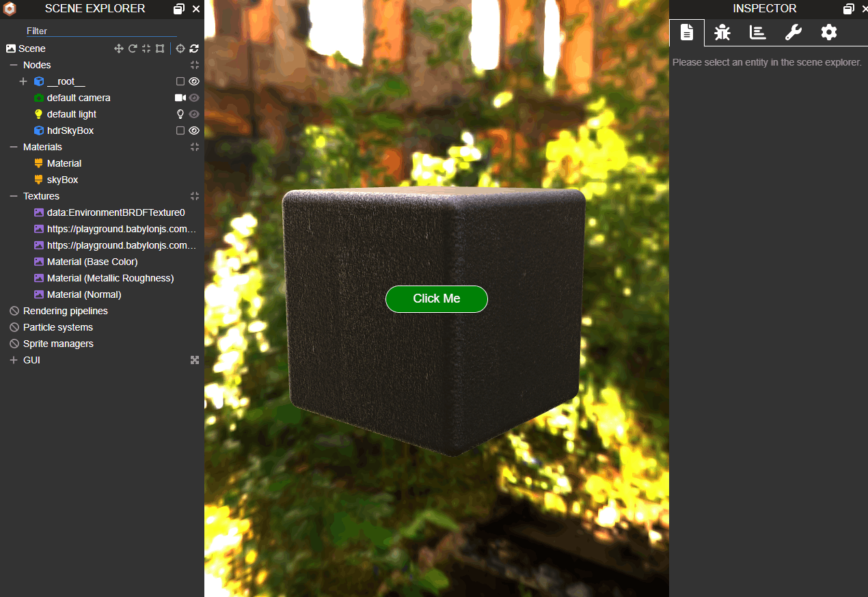Activate the picking crosshair tool in Scene row
This screenshot has width=868, height=597.
click(180, 48)
